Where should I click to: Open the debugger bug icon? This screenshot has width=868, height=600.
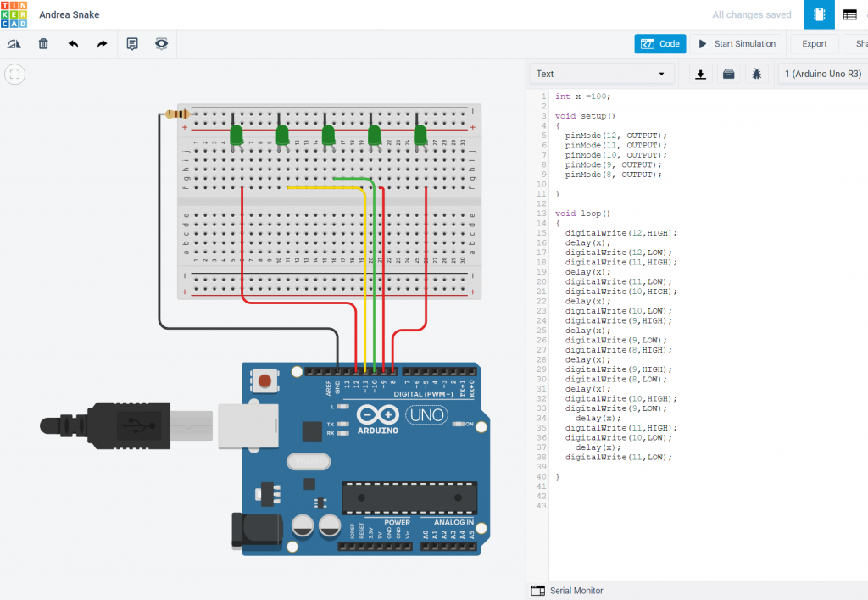757,74
